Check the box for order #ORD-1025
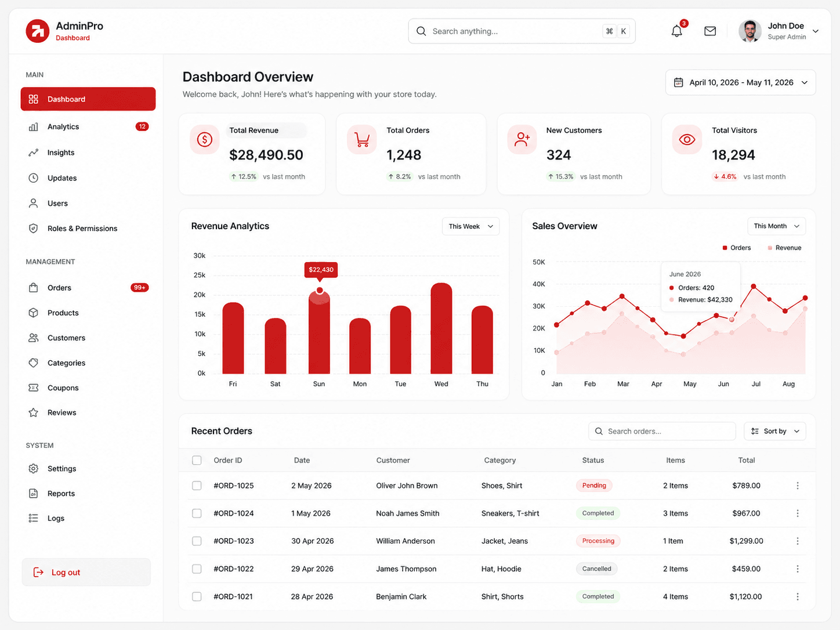Screen dimensions: 840x630 click(x=197, y=486)
